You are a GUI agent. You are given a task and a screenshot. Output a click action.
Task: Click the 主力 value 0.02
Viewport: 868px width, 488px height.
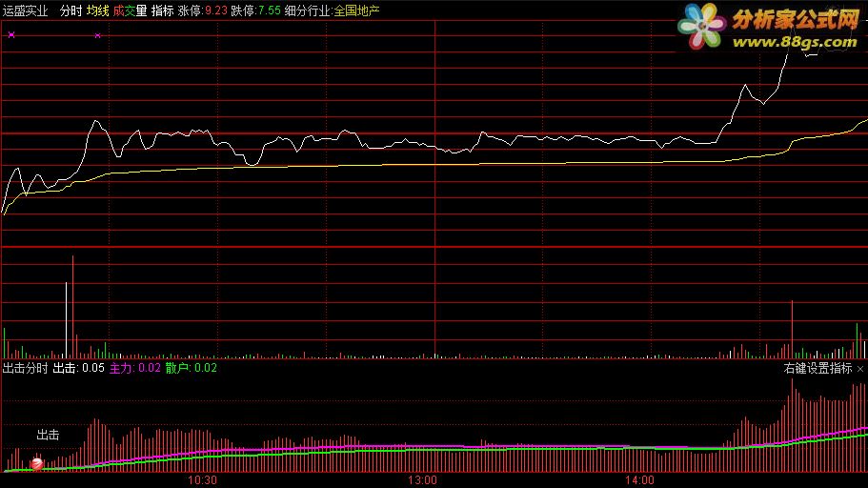click(150, 368)
